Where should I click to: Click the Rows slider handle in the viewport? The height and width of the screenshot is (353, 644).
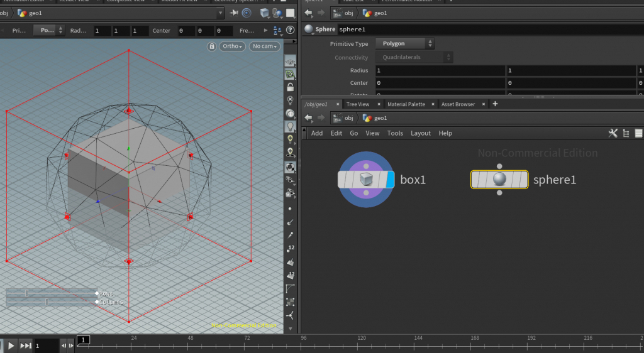pyautogui.click(x=26, y=293)
